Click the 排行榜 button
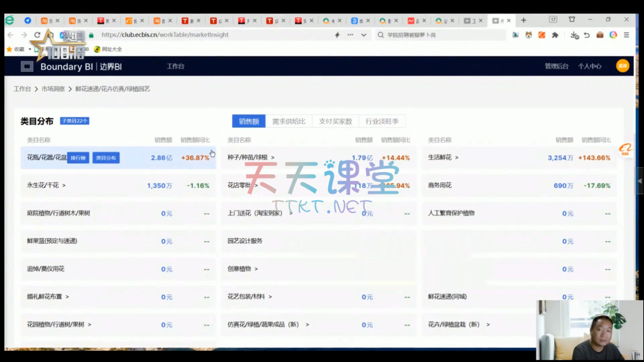This screenshot has height=362, width=644. click(x=78, y=158)
